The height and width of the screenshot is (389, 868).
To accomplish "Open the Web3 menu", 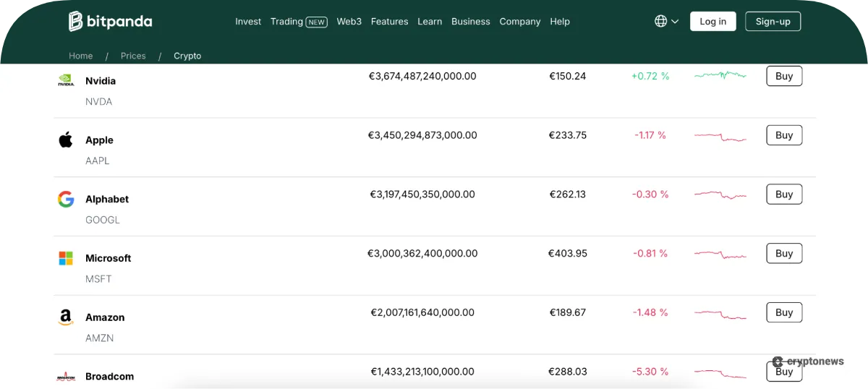I will (349, 22).
